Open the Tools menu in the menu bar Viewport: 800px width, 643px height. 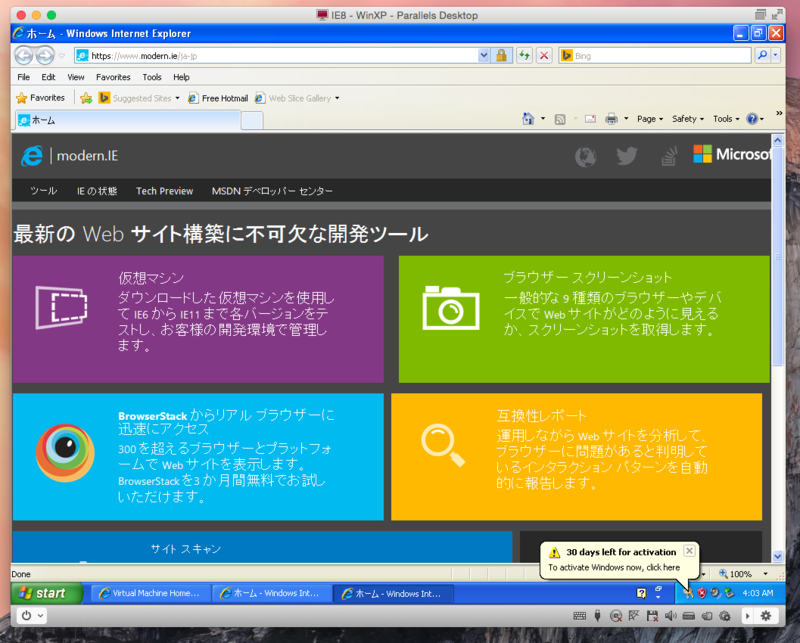pos(150,76)
